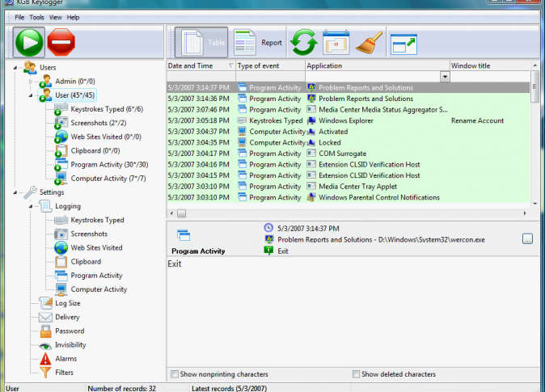Open Filters settings with funnel icon

64,373
